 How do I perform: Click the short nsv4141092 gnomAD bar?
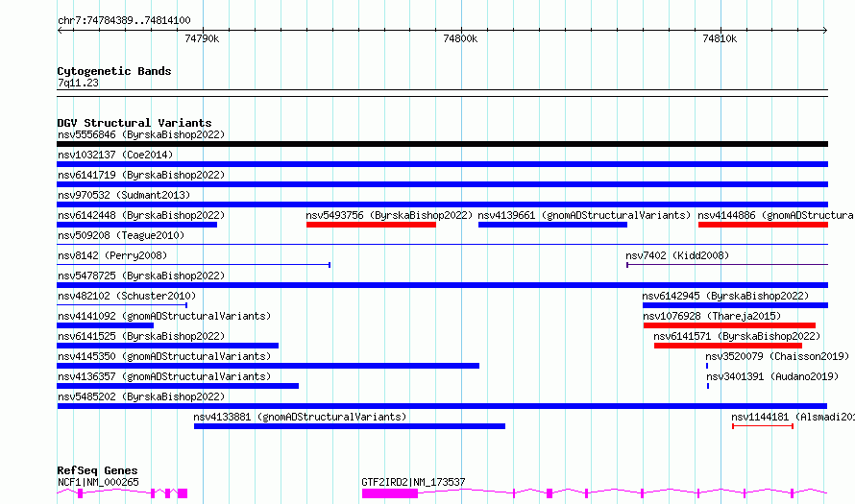pos(106,325)
